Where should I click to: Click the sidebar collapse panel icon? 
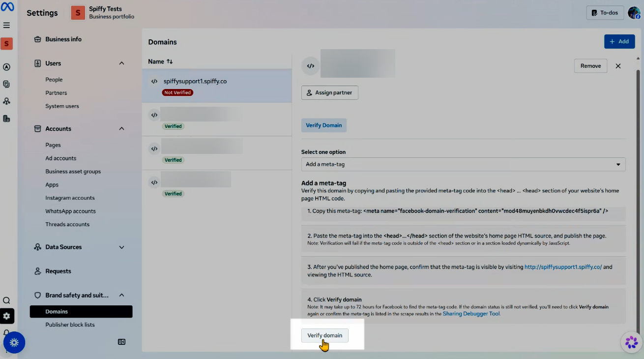pyautogui.click(x=122, y=342)
